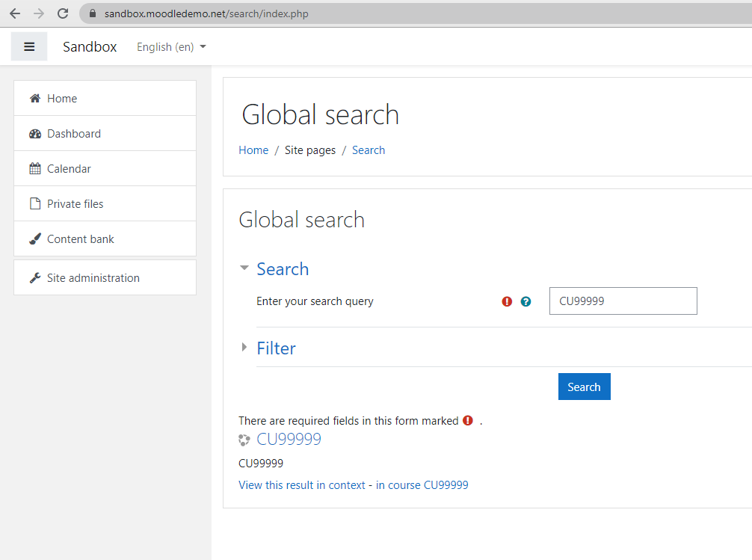
Task: Click the Site administration wrench icon
Action: (35, 278)
